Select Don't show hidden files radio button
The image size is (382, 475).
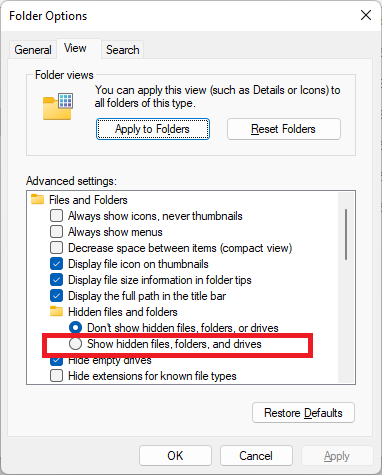[x=76, y=328]
